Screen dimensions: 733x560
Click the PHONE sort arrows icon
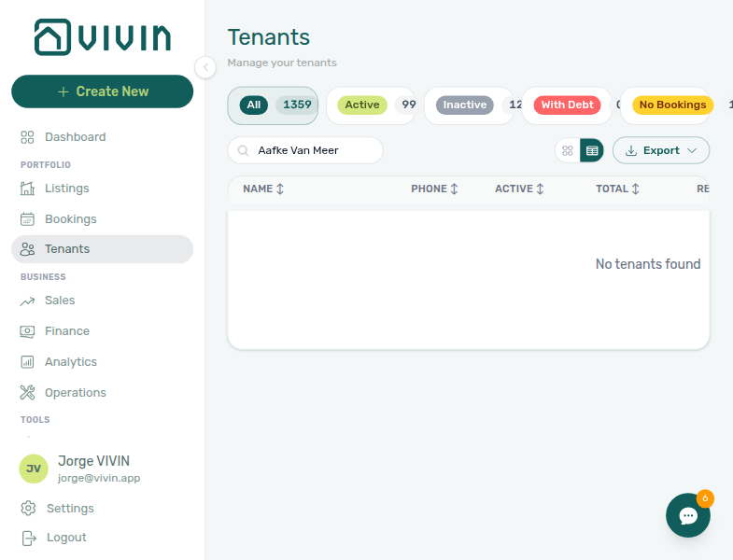pos(454,189)
